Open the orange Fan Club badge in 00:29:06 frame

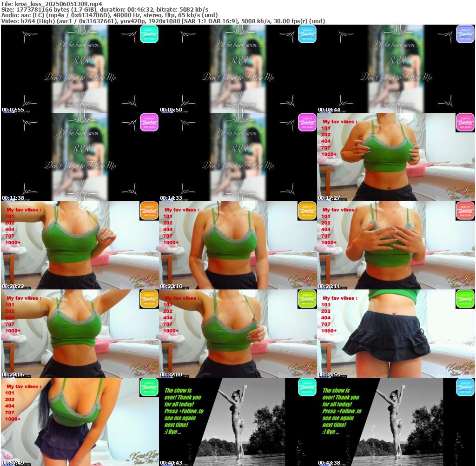pyautogui.click(x=149, y=299)
